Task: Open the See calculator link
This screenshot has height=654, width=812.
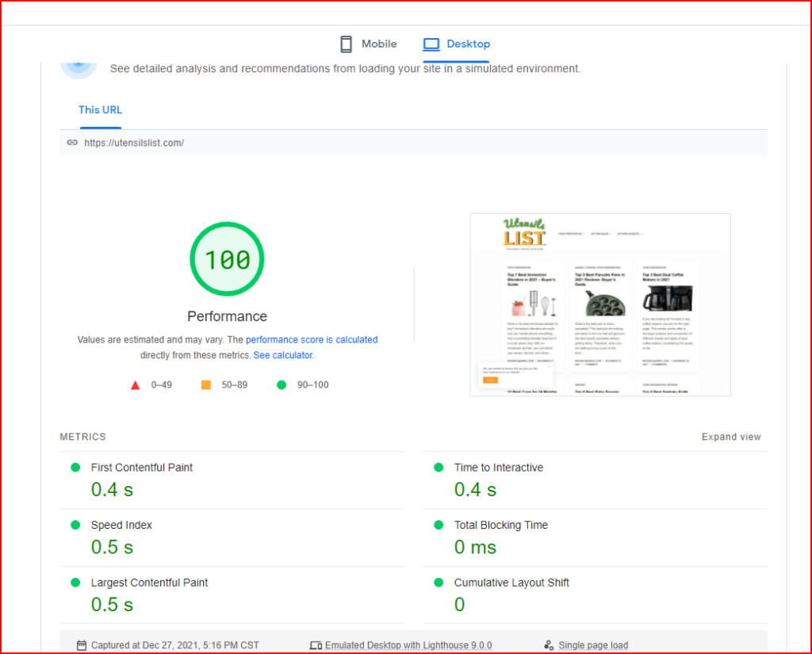Action: 283,355
